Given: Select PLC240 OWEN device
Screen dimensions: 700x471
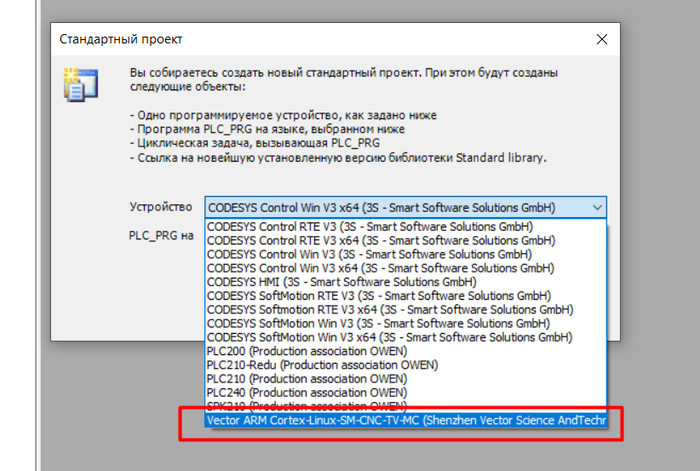Looking at the screenshot, I should coord(405,392).
